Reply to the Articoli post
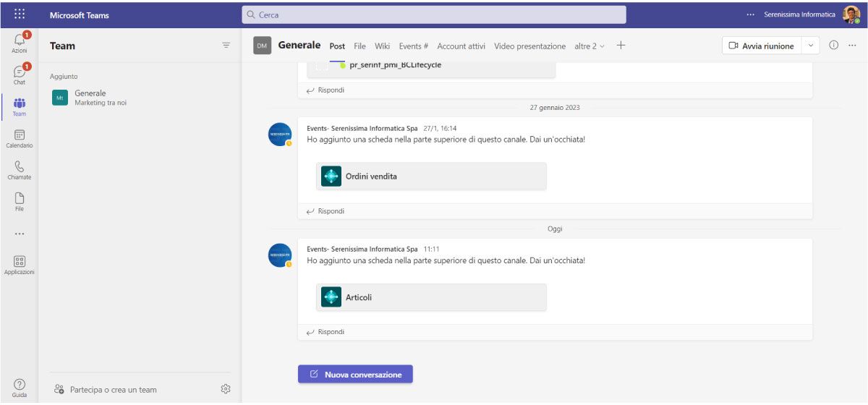The image size is (868, 405). 325,332
